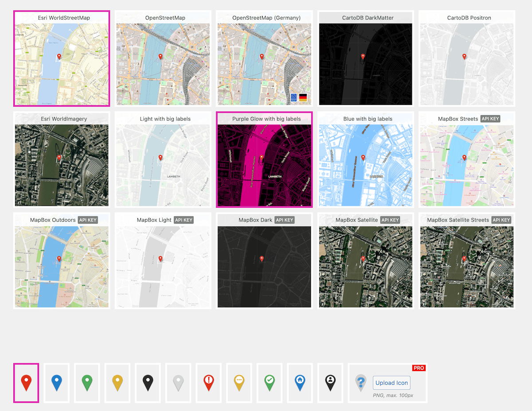Select the MapBox Streets map preview
Image resolution: width=532 pixels, height=411 pixels.
pos(467,159)
